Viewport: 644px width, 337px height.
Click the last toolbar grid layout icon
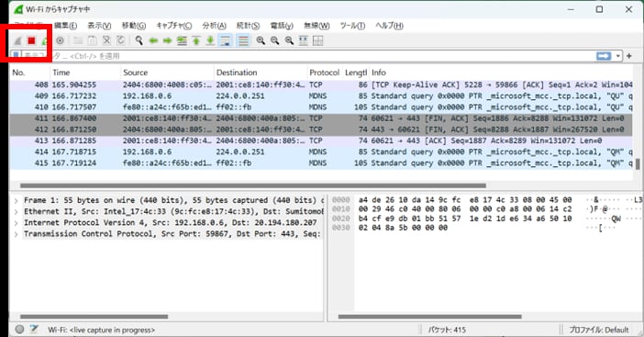[318, 40]
